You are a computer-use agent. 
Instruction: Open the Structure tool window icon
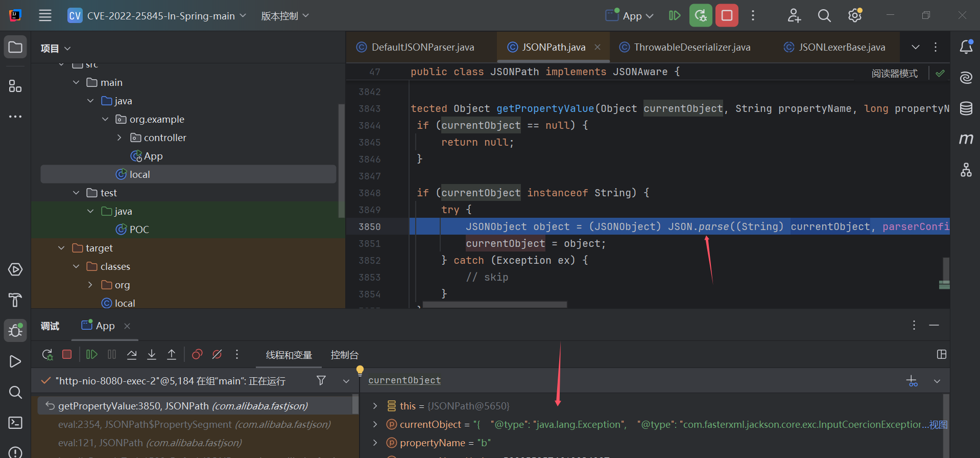coord(15,86)
